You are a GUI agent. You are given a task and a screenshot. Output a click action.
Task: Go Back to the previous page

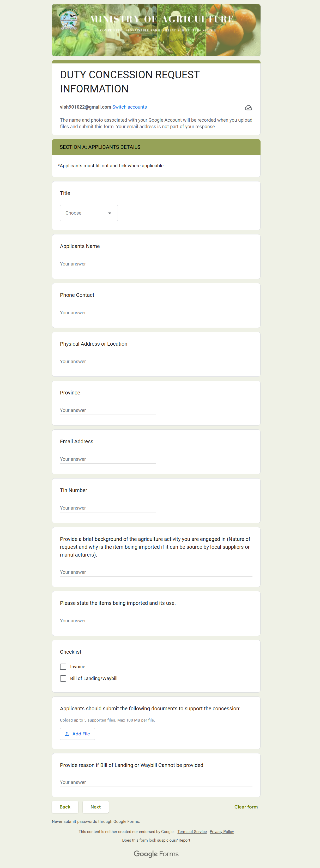tap(65, 807)
